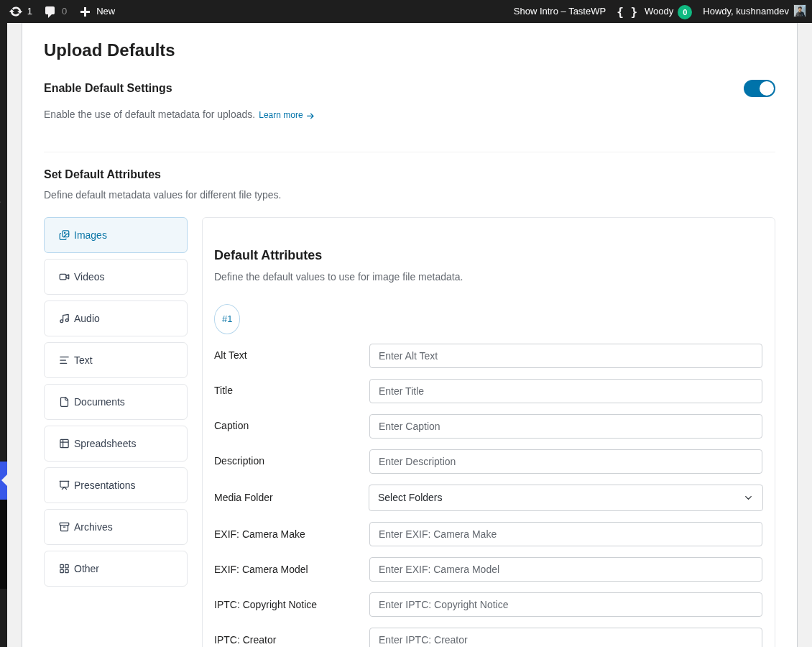Select the Spreadsheets grid icon
Viewport: 812px width, 647px height.
coord(64,444)
